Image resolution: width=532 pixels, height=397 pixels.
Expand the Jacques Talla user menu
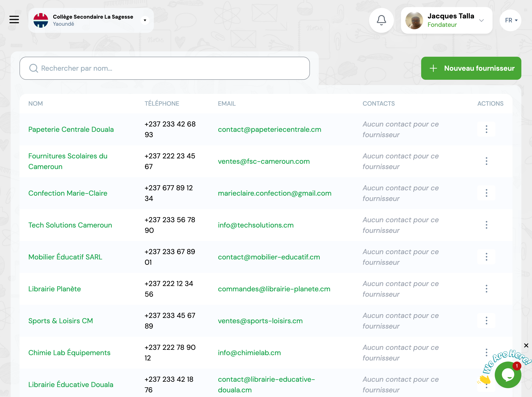pos(481,20)
